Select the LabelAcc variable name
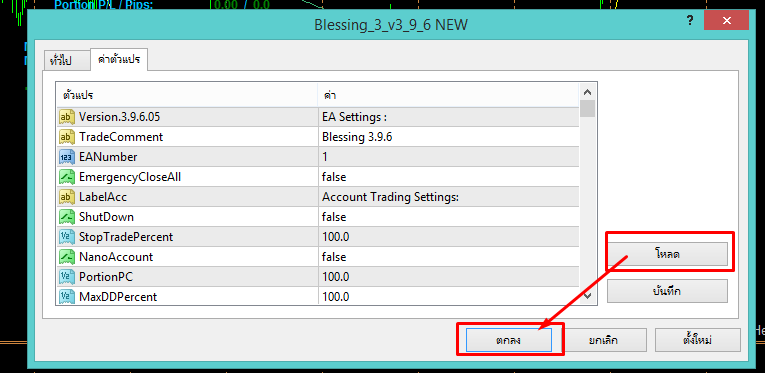 click(103, 197)
